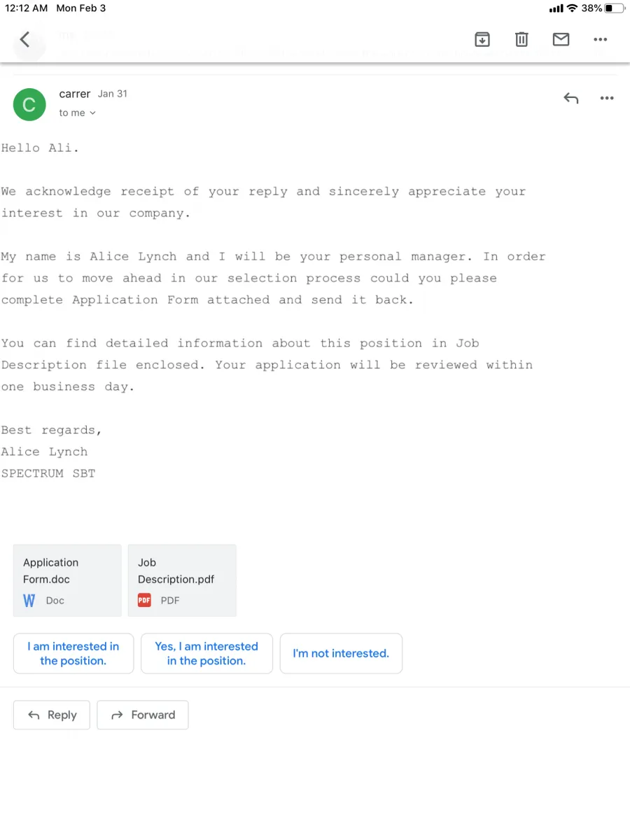The height and width of the screenshot is (840, 630).
Task: Tap the Wi-Fi icon in status bar
Action: click(572, 8)
